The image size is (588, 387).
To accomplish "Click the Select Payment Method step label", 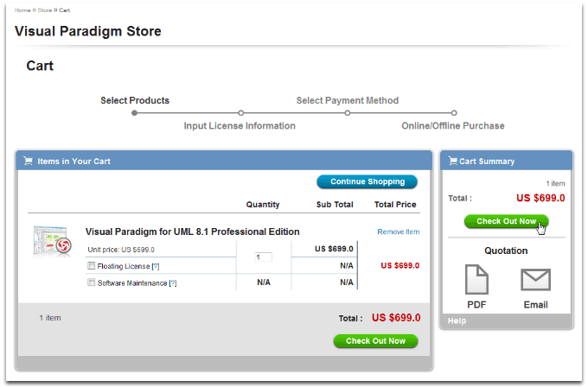I will pyautogui.click(x=348, y=100).
